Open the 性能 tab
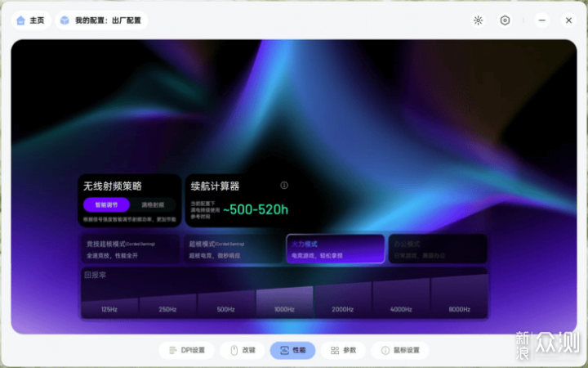The height and width of the screenshot is (368, 588). (x=292, y=350)
